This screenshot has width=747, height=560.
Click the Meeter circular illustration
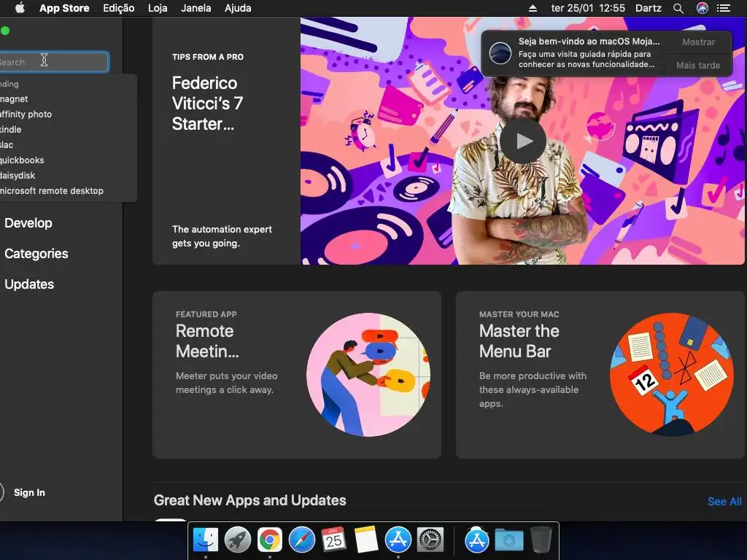coord(368,375)
